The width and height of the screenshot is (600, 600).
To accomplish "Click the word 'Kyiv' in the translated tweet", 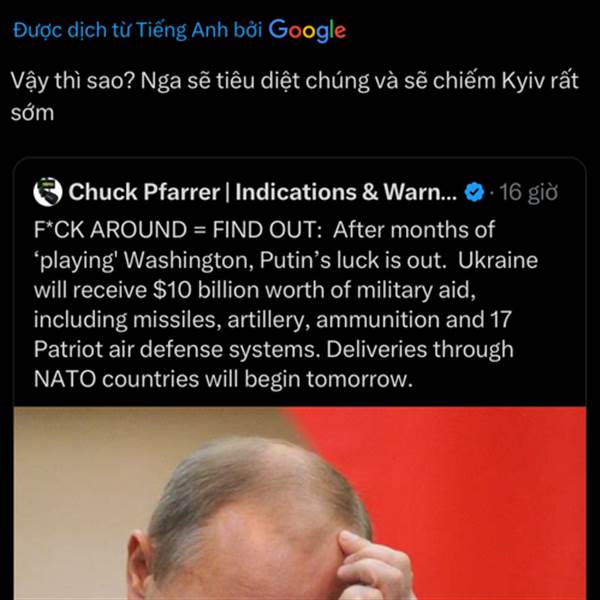I will [x=522, y=81].
